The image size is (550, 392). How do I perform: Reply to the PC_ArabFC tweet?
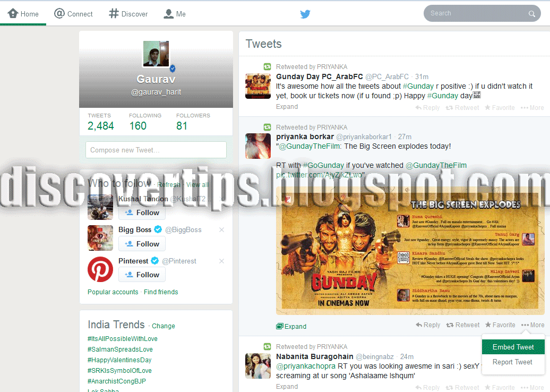click(427, 108)
